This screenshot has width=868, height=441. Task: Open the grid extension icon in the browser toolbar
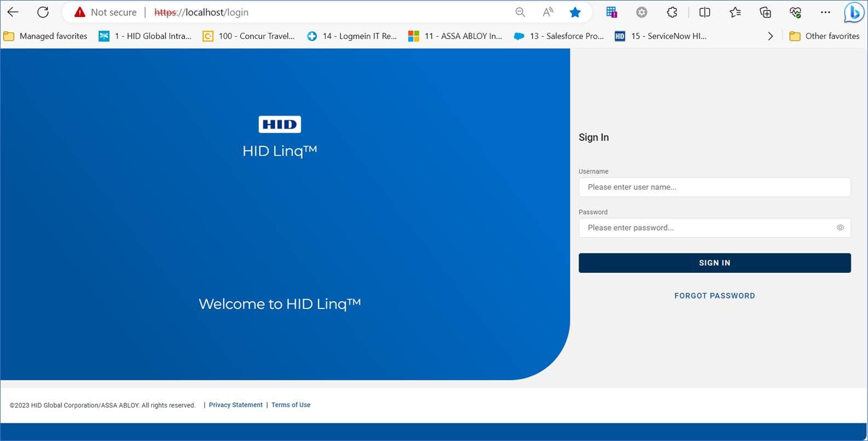(611, 12)
